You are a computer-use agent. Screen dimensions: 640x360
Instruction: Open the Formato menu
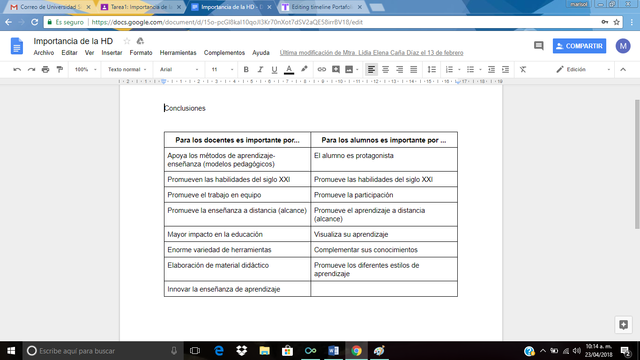pyautogui.click(x=141, y=53)
